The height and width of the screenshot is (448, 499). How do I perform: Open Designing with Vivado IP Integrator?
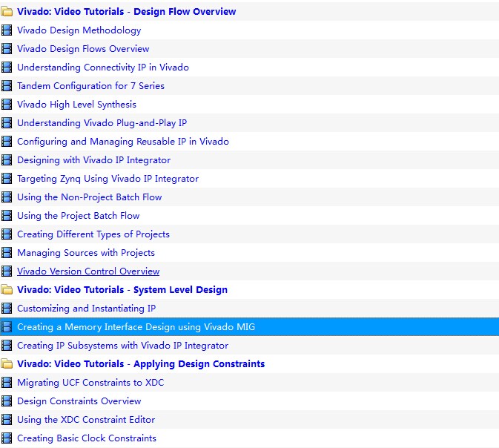(94, 159)
